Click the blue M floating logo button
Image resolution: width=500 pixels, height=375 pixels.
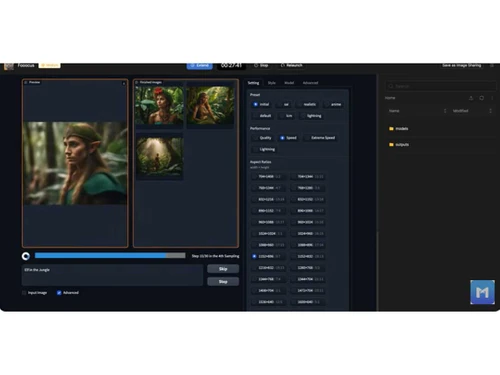click(x=482, y=292)
